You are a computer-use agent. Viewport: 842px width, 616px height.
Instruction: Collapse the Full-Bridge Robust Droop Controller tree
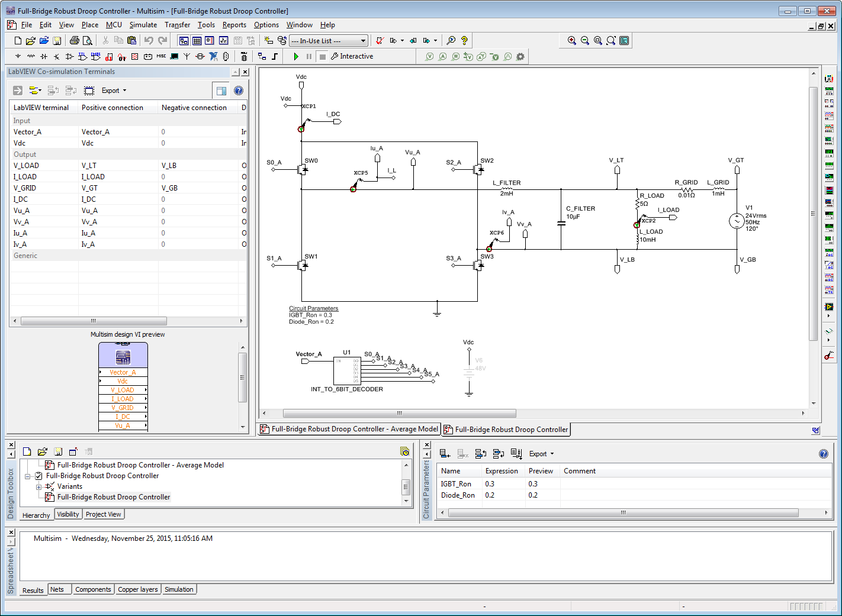pyautogui.click(x=28, y=476)
